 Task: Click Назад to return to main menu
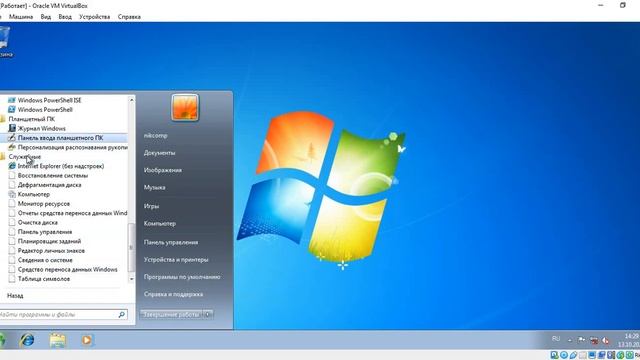point(15,296)
